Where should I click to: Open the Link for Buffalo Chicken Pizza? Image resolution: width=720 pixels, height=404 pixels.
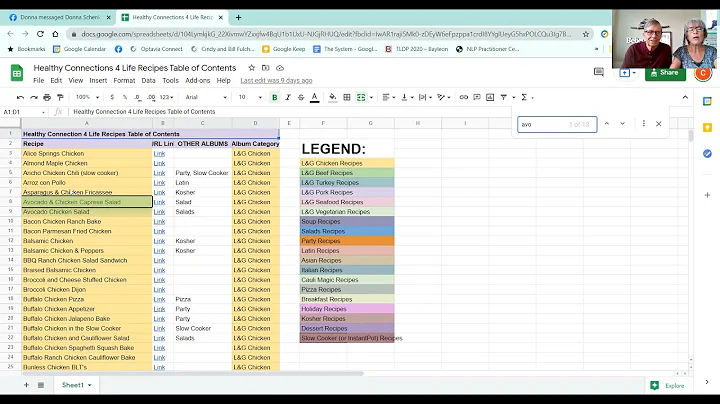159,299
